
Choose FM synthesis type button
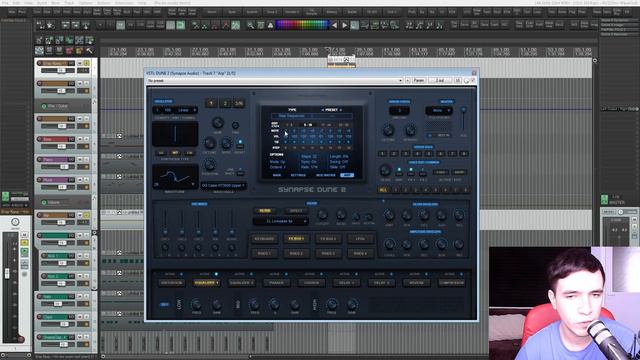click(189, 153)
